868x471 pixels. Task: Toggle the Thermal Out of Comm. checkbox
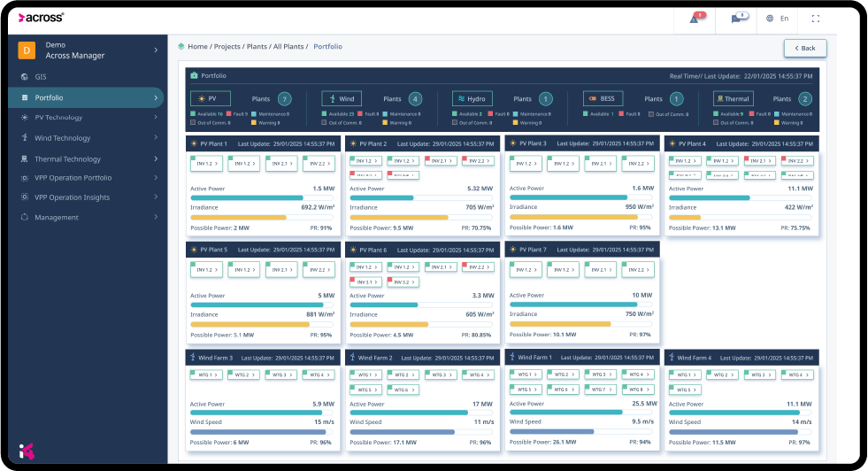716,122
